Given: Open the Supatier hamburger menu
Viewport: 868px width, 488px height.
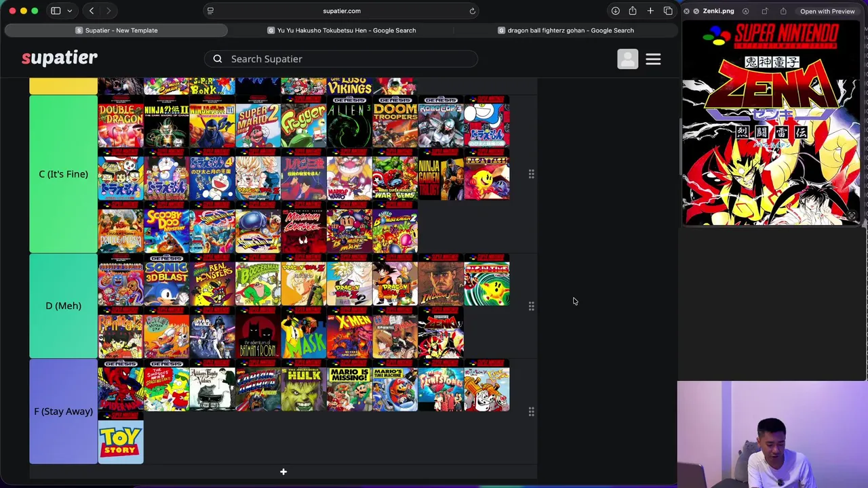Looking at the screenshot, I should [653, 59].
